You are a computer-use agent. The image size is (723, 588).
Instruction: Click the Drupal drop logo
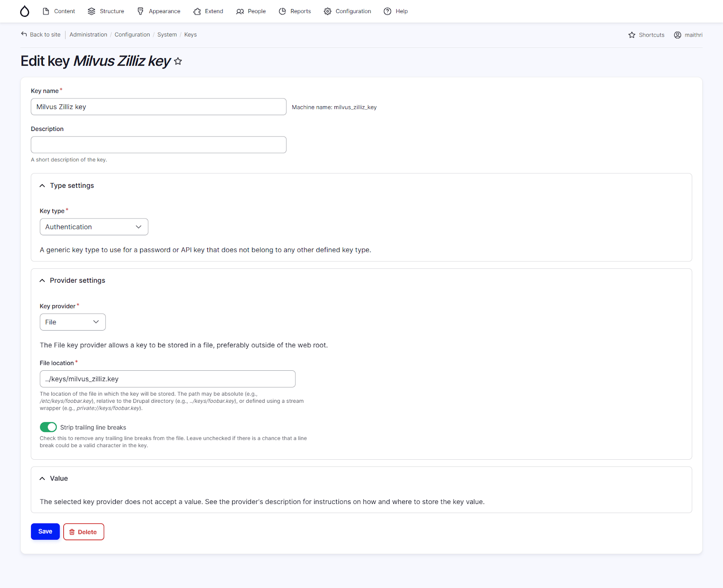24,11
